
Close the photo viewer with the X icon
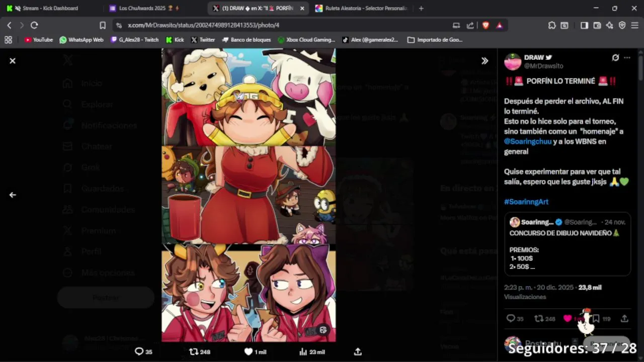(x=13, y=61)
